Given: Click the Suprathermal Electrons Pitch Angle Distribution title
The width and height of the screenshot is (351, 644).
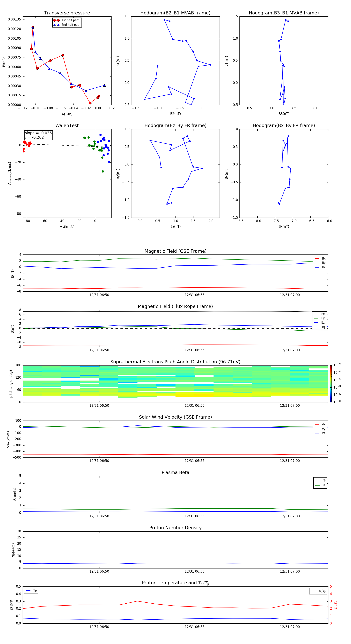Looking at the screenshot, I should [x=175, y=362].
